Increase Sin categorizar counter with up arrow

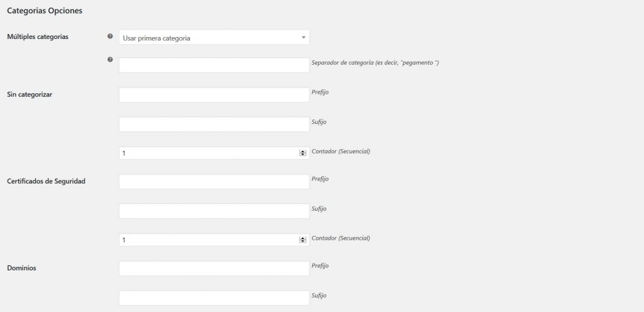[x=303, y=151]
